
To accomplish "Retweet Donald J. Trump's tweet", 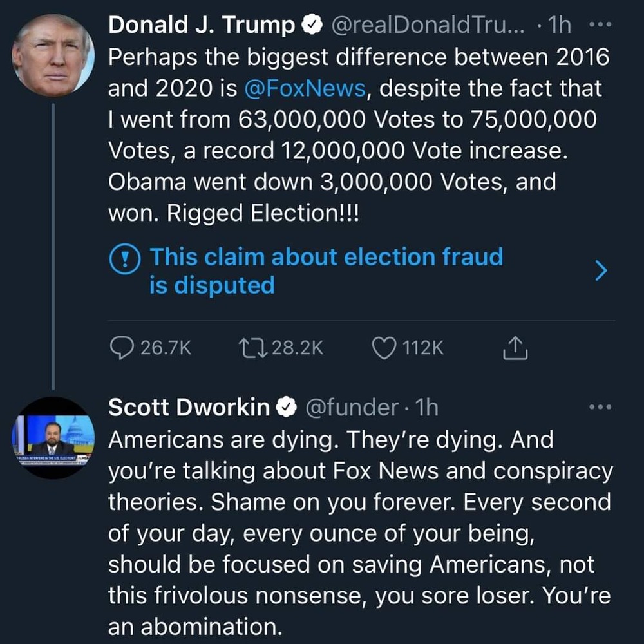I will point(249,348).
